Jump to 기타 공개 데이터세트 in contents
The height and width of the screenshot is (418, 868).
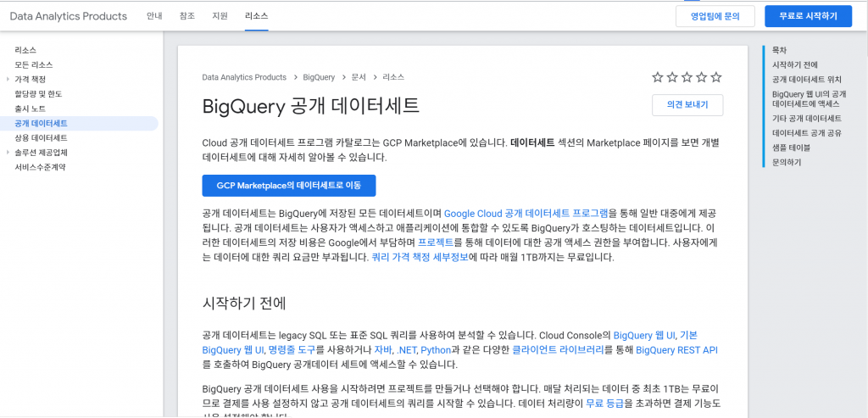click(807, 119)
